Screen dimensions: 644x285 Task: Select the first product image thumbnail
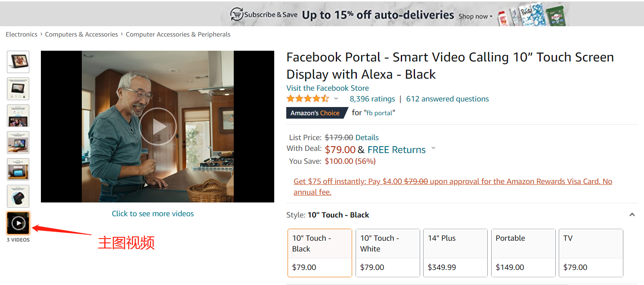18,62
